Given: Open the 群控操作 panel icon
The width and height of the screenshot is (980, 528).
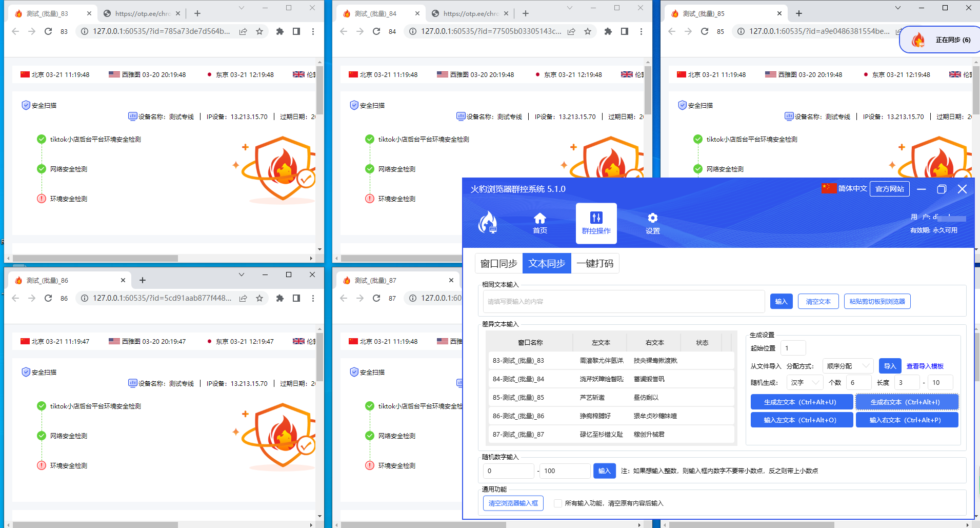Looking at the screenshot, I should 596,223.
